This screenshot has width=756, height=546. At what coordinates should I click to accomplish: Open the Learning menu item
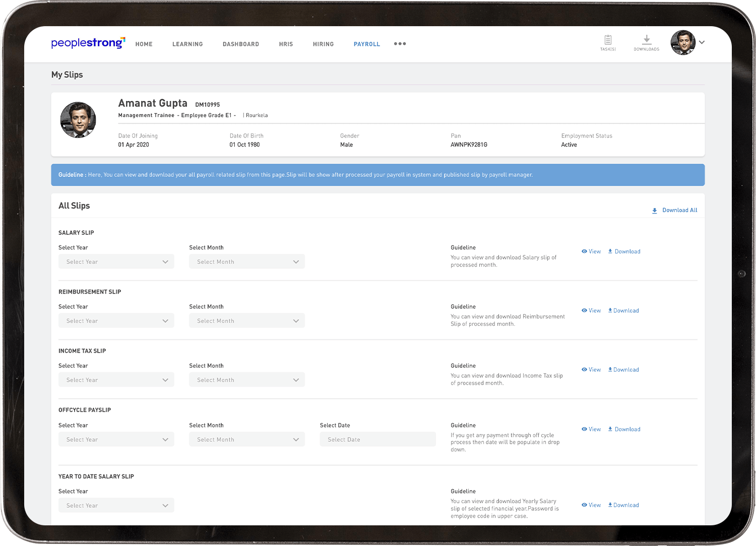187,44
